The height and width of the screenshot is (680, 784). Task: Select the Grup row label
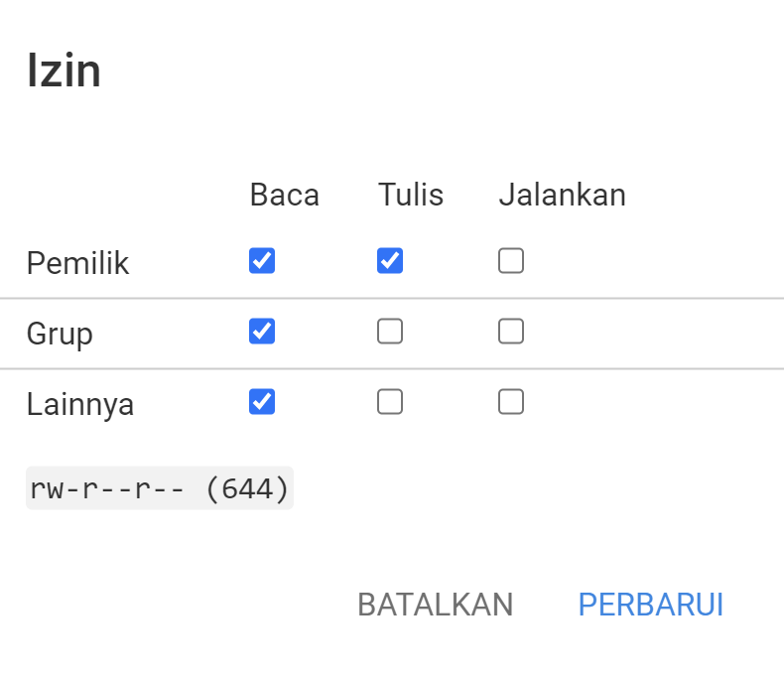(60, 334)
